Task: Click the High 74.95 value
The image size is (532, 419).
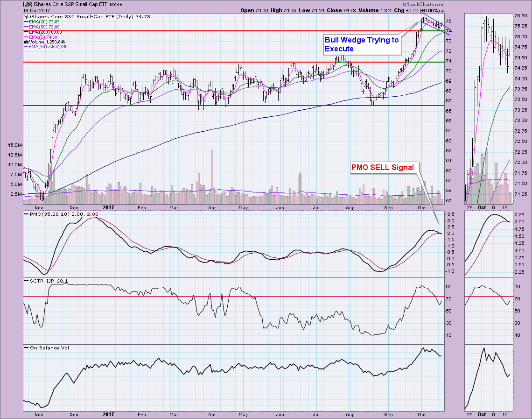Action: (283, 11)
